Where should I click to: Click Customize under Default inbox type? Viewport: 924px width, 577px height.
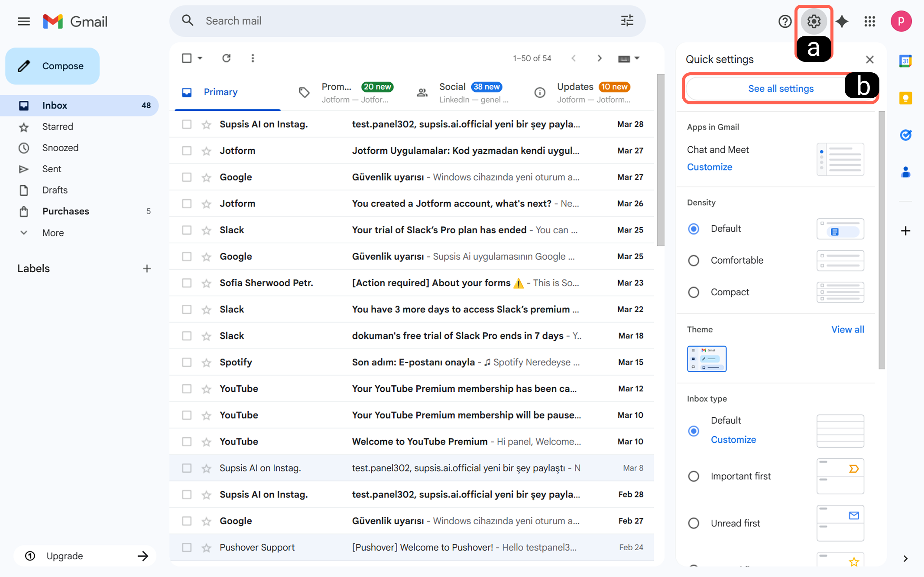click(x=733, y=440)
